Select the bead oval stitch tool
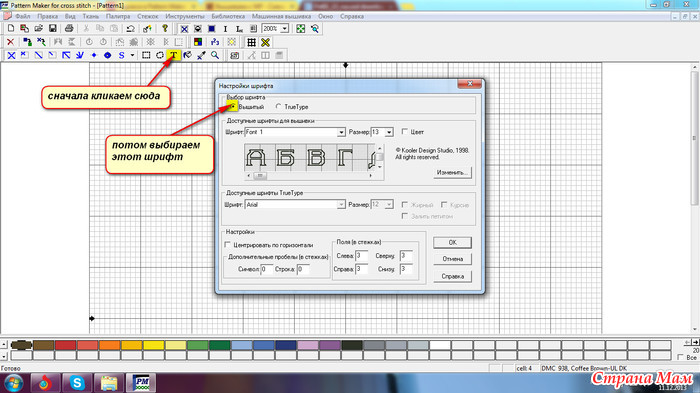The image size is (700, 393). [x=108, y=55]
